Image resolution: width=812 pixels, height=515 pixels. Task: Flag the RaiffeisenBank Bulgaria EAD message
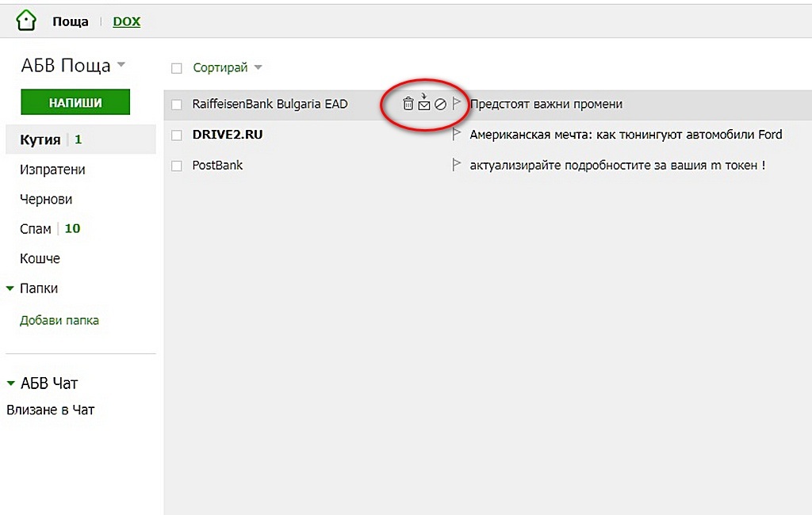[456, 103]
